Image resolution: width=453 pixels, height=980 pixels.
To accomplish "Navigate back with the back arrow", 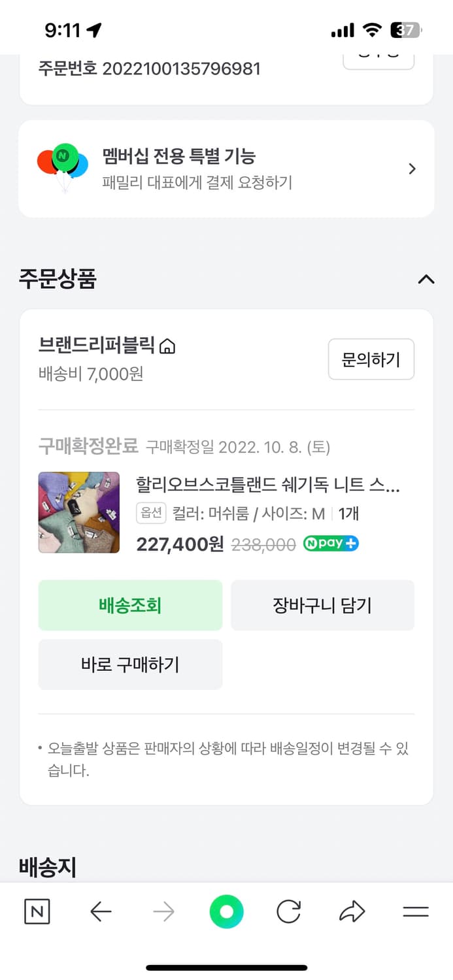I will pyautogui.click(x=99, y=912).
